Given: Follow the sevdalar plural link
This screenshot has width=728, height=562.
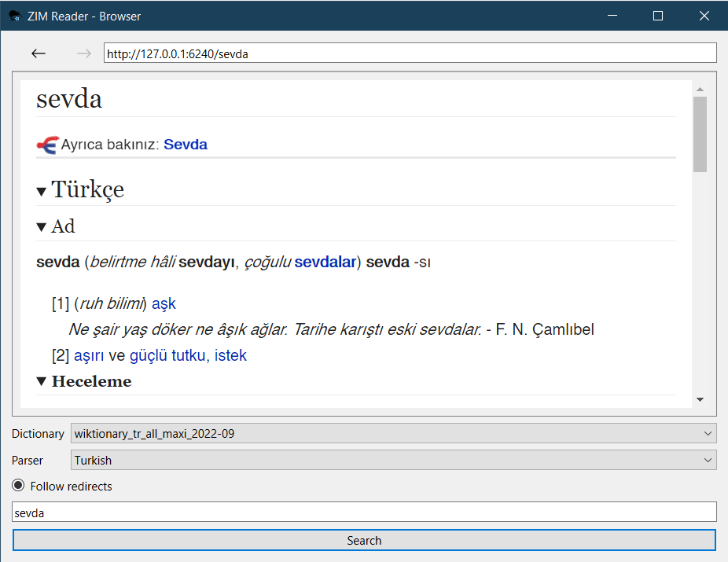Looking at the screenshot, I should 325,262.
